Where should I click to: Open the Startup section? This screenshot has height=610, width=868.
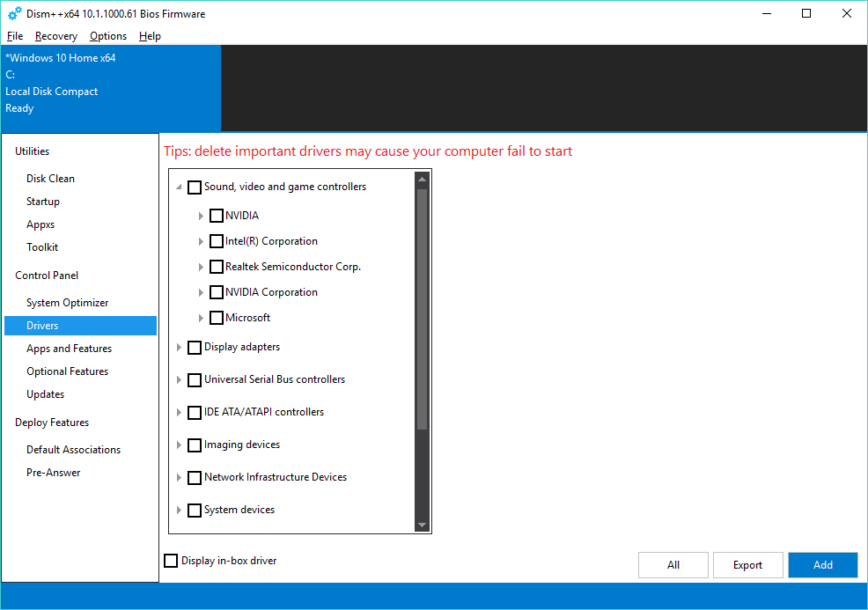(x=42, y=202)
